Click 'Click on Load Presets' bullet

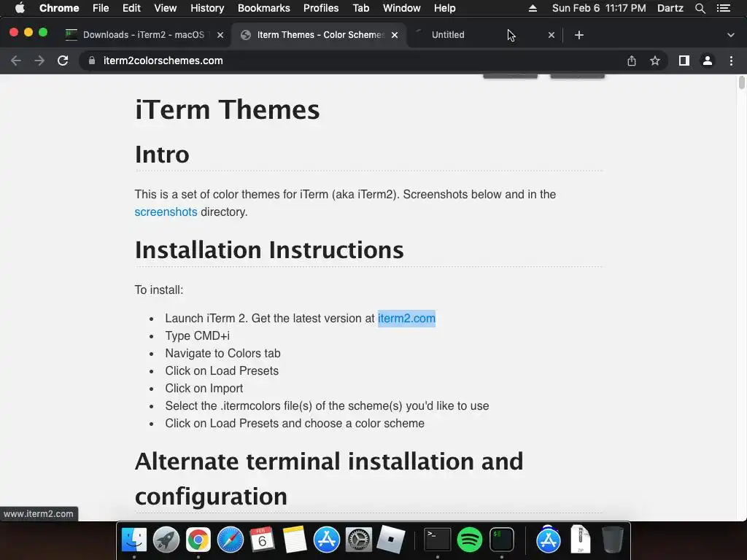click(x=222, y=371)
